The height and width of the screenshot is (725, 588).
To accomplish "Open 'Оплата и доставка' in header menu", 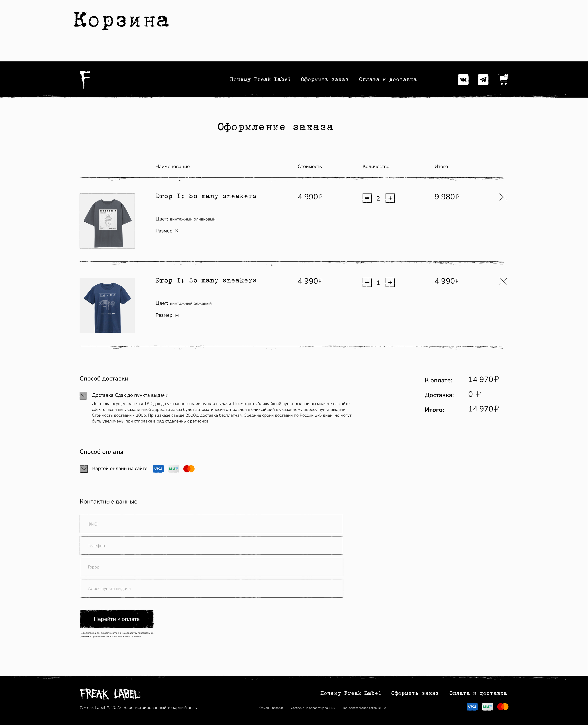I will [388, 80].
